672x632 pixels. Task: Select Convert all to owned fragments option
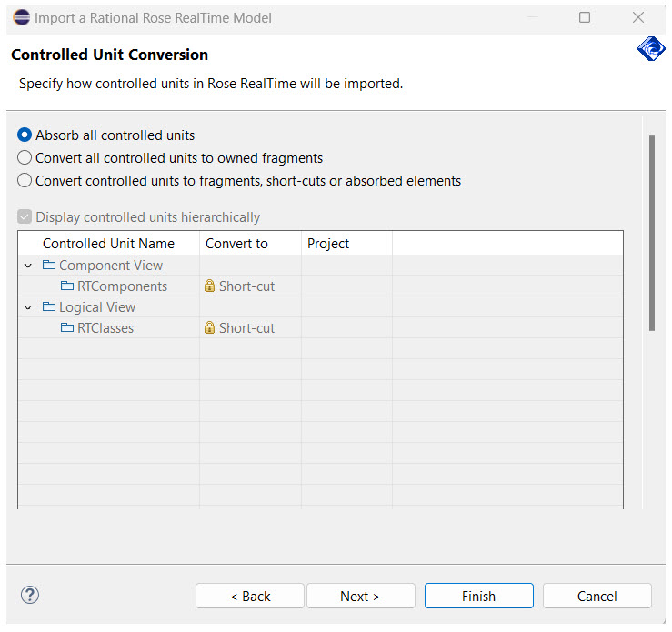click(25, 158)
